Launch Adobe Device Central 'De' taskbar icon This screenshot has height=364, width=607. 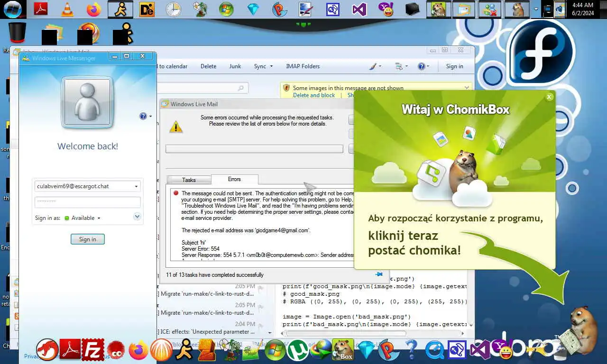point(147,9)
